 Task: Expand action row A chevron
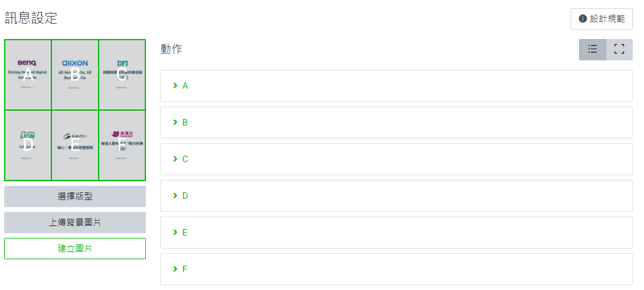point(175,86)
